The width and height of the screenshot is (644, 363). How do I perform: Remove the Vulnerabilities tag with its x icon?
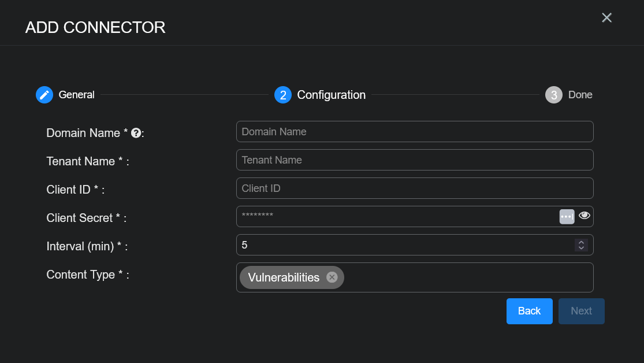(x=332, y=277)
